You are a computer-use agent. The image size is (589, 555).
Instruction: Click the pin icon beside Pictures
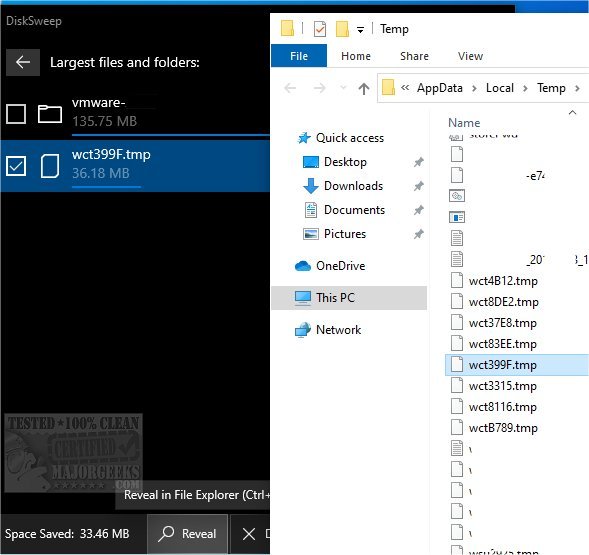click(418, 234)
